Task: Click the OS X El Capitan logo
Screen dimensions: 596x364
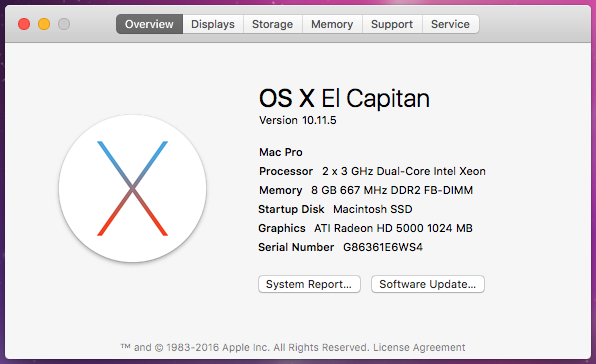Action: pos(133,188)
